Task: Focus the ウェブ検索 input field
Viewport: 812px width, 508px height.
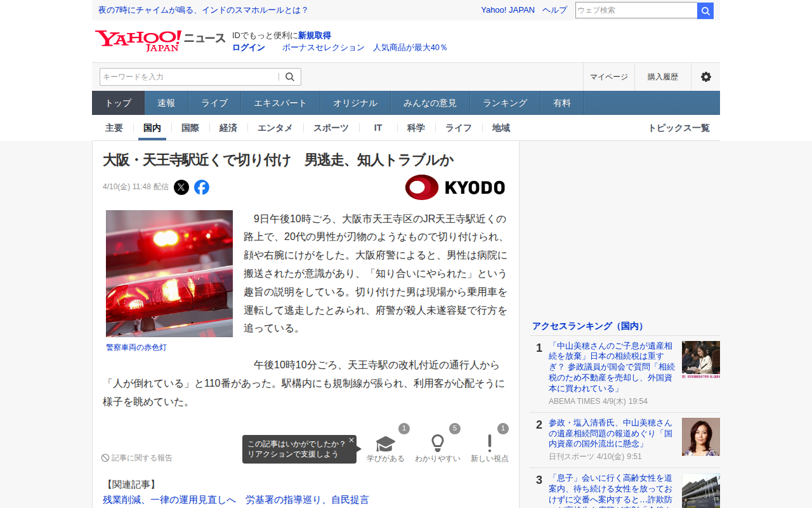Action: tap(636, 11)
